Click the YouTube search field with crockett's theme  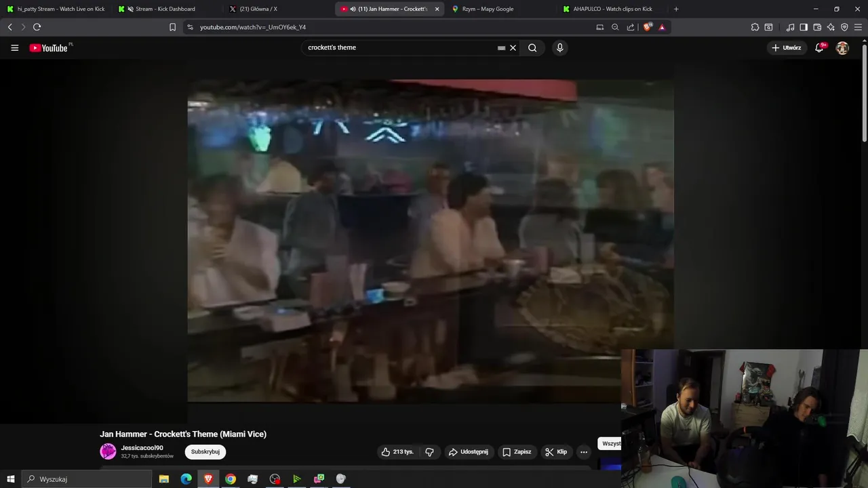[x=400, y=48]
